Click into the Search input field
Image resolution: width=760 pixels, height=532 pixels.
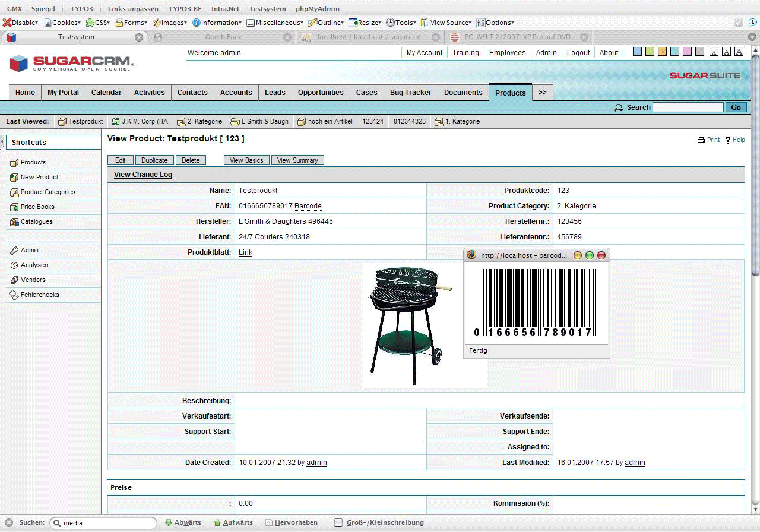[x=688, y=107]
